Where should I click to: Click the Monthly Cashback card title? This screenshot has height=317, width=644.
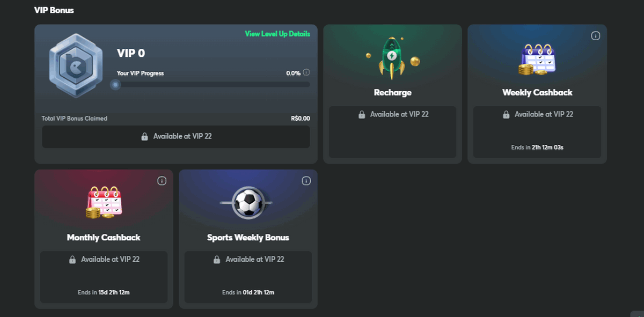pos(104,237)
